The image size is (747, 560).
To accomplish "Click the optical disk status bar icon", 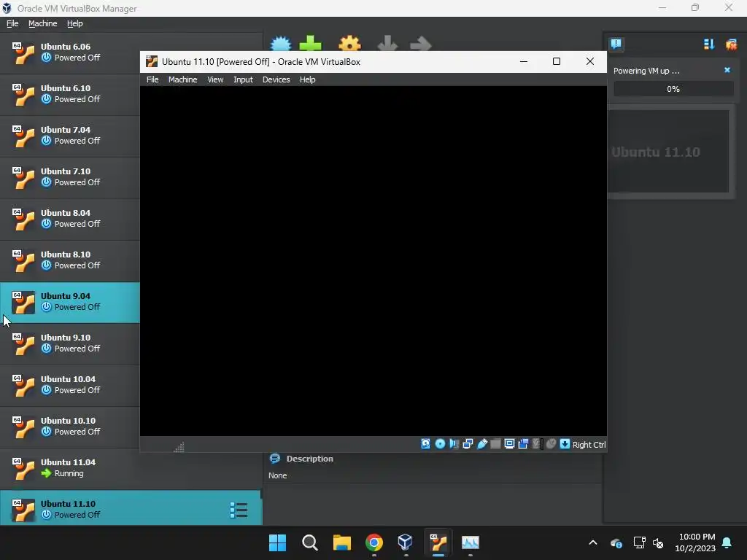I will [440, 444].
